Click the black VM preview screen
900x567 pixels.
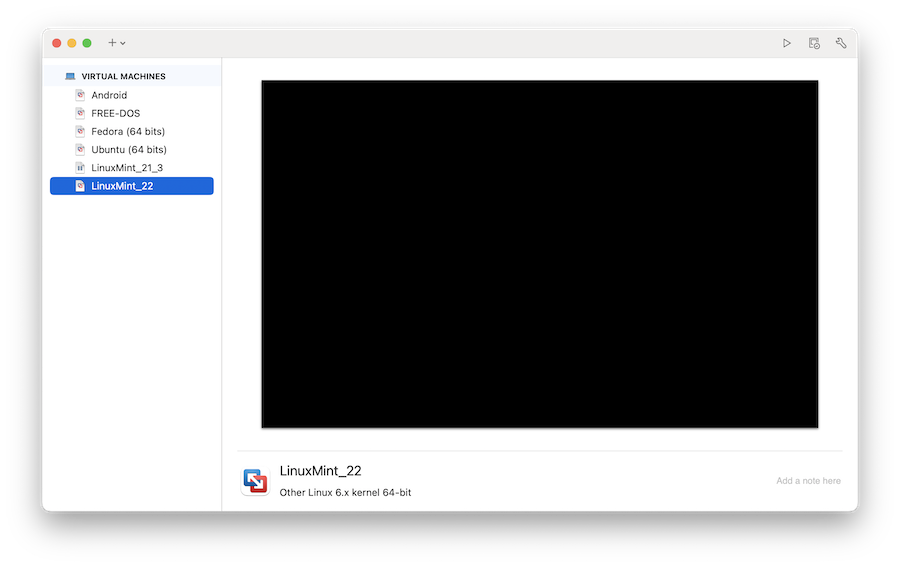click(x=539, y=254)
